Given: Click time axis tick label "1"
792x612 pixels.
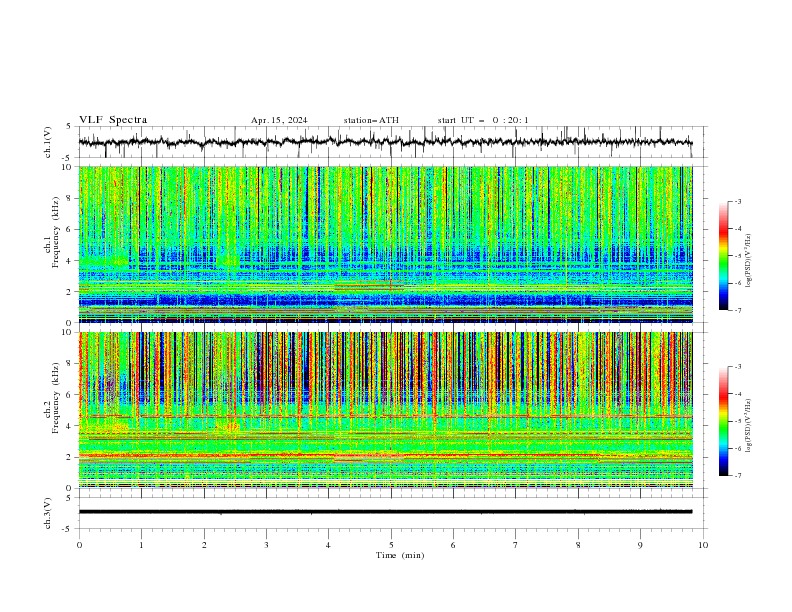Looking at the screenshot, I should pos(141,545).
